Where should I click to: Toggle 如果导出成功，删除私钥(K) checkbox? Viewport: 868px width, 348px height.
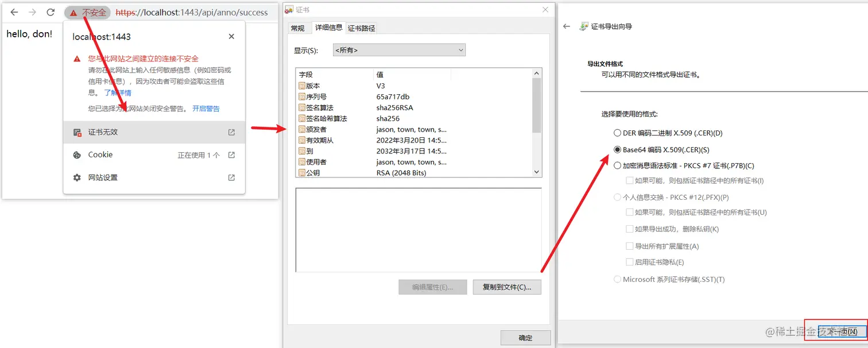(x=630, y=229)
